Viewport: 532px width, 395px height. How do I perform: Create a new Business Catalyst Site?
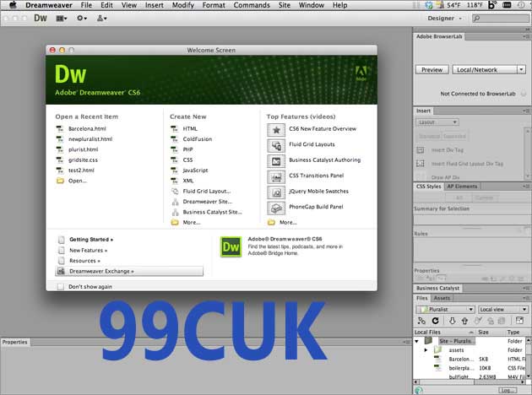click(212, 212)
